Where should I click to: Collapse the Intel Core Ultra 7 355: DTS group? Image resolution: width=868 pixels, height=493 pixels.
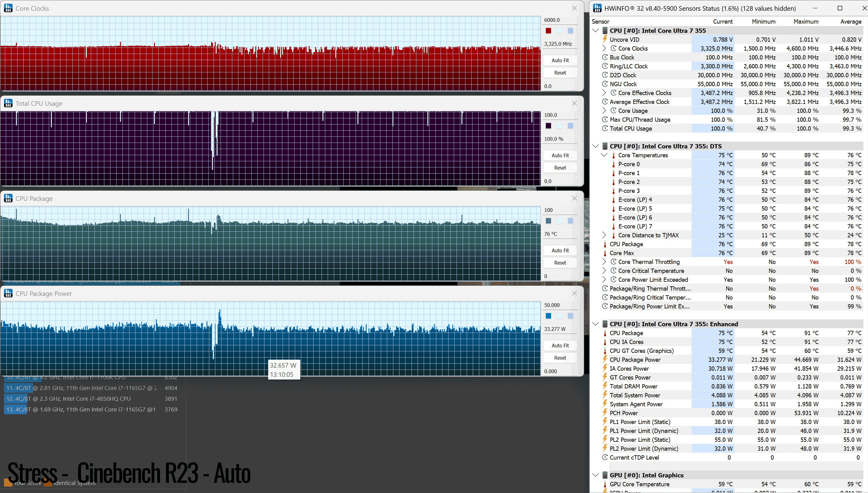pyautogui.click(x=596, y=146)
